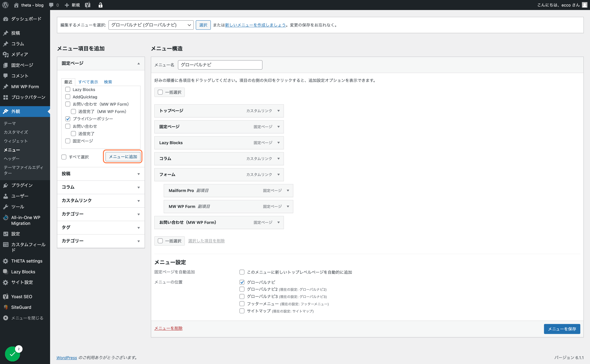Open カスタマイズ submenu item
This screenshot has width=590, height=364.
(16, 132)
